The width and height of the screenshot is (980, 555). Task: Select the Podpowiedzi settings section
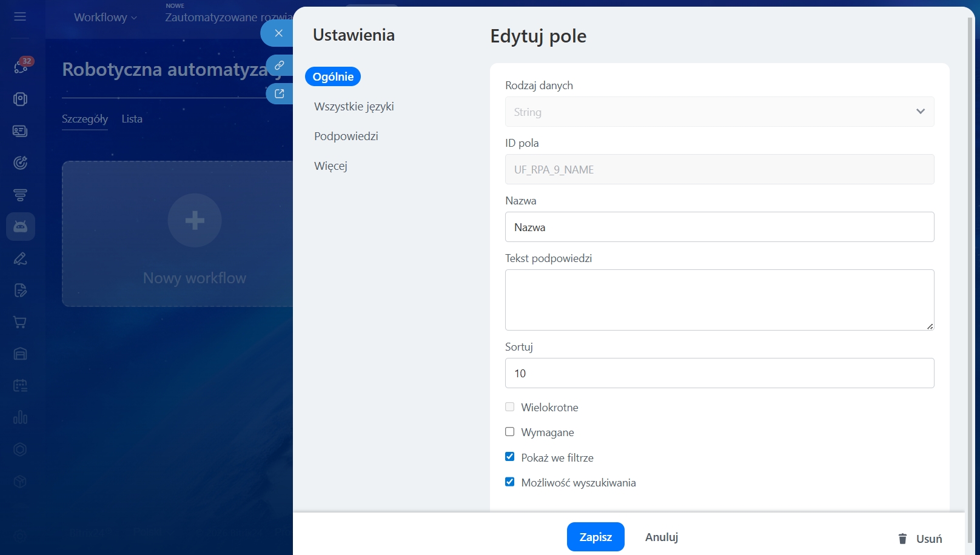point(346,136)
